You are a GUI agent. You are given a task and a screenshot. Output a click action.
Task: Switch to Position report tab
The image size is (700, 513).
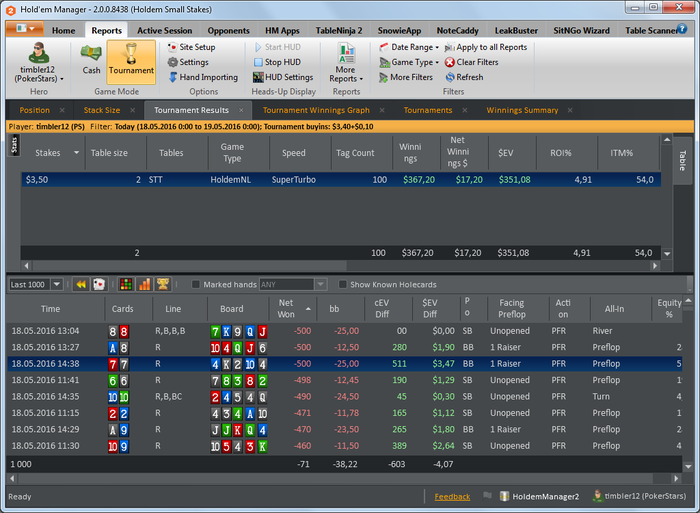click(34, 110)
